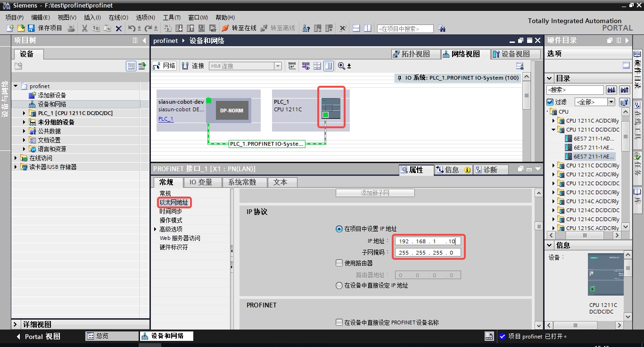Expand Advanced options (高级选项) in properties

156,229
